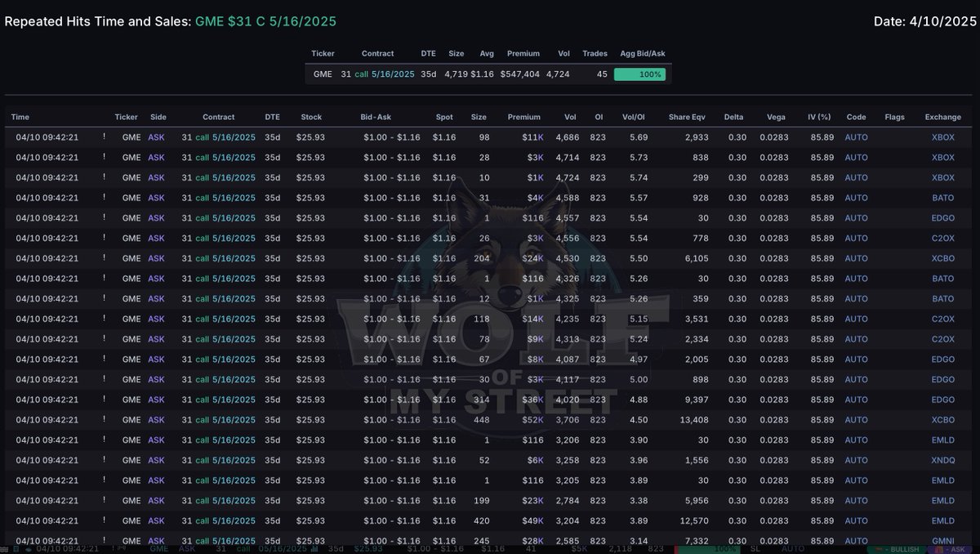Sort by the Delta column header
Screen dimensions: 980x554
(x=735, y=117)
